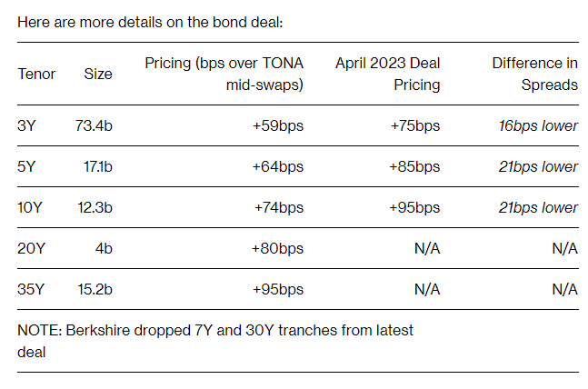Click the +75bps April pricing value
Image resolution: width=588 pixels, height=389 pixels.
tap(415, 125)
